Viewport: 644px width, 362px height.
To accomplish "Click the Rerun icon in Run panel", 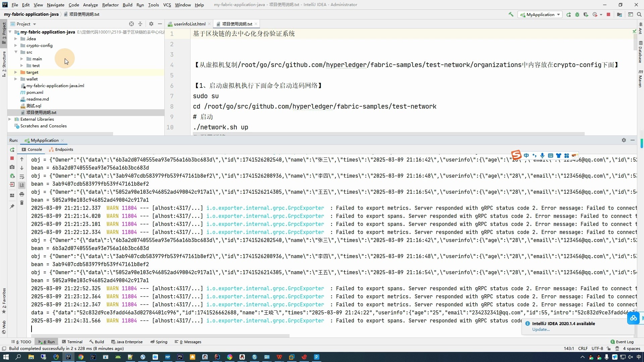I will click(12, 150).
